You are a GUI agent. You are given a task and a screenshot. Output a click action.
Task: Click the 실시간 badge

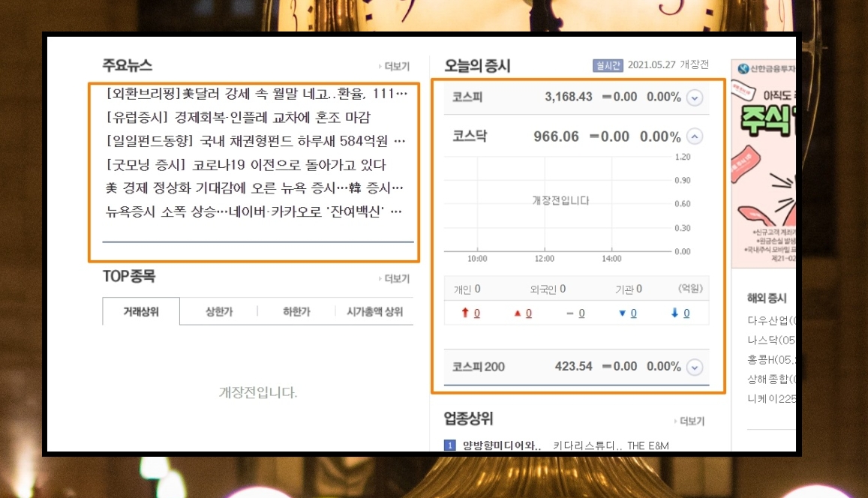tap(608, 65)
